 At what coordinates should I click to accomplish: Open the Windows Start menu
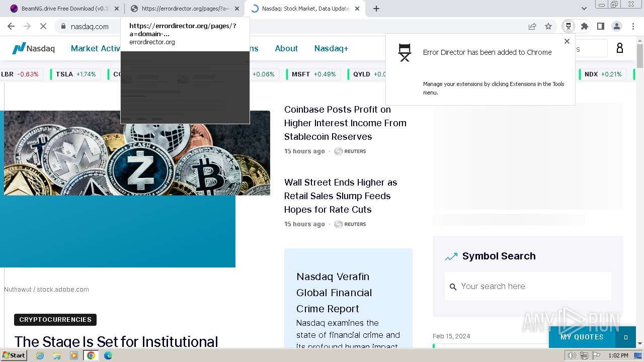click(x=14, y=355)
